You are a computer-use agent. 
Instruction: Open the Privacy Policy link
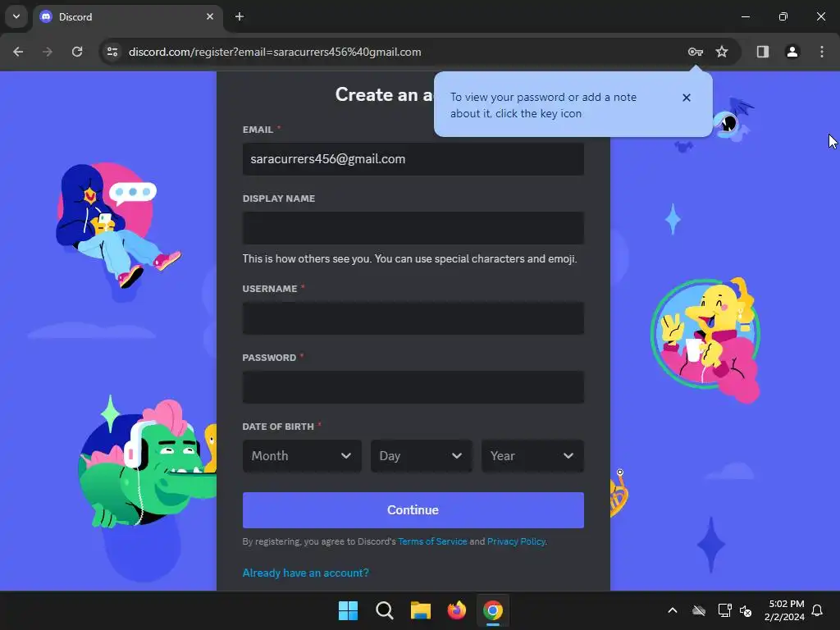[516, 541]
